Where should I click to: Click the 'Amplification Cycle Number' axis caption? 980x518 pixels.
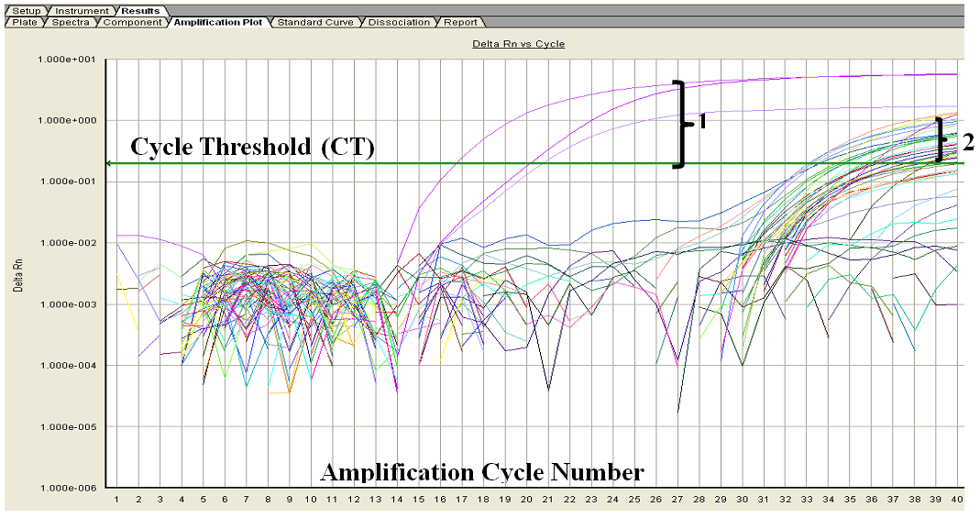click(481, 472)
